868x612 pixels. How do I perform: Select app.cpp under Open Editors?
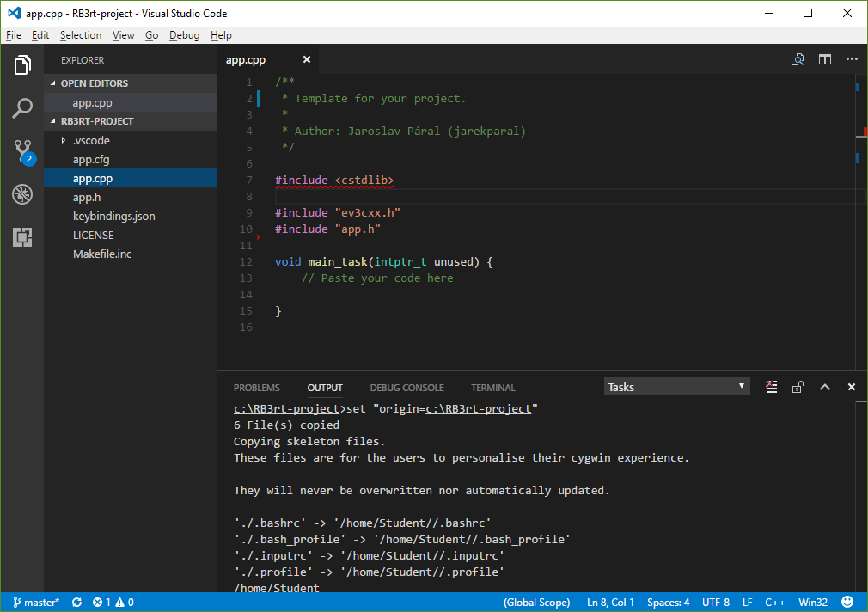130,103
